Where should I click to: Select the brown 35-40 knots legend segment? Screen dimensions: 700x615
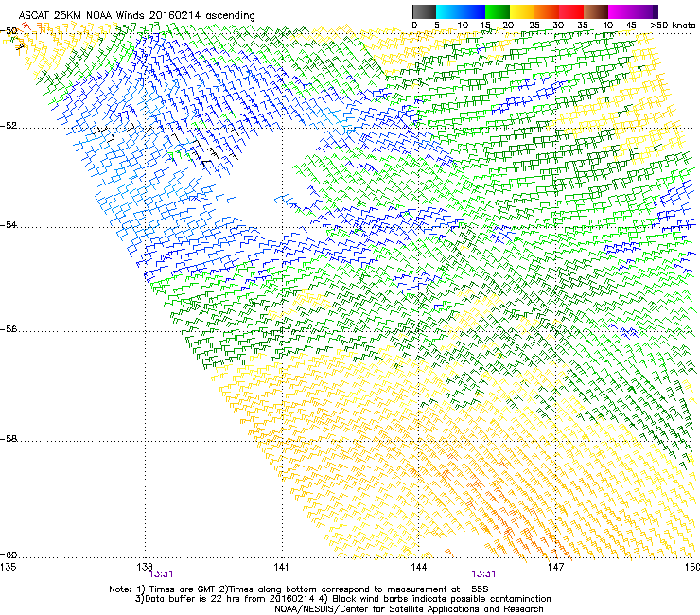pos(596,11)
